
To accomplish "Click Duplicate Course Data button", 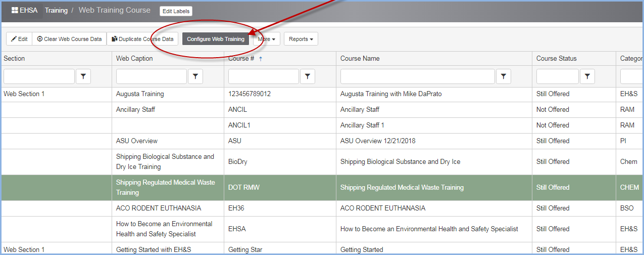I will [x=142, y=39].
